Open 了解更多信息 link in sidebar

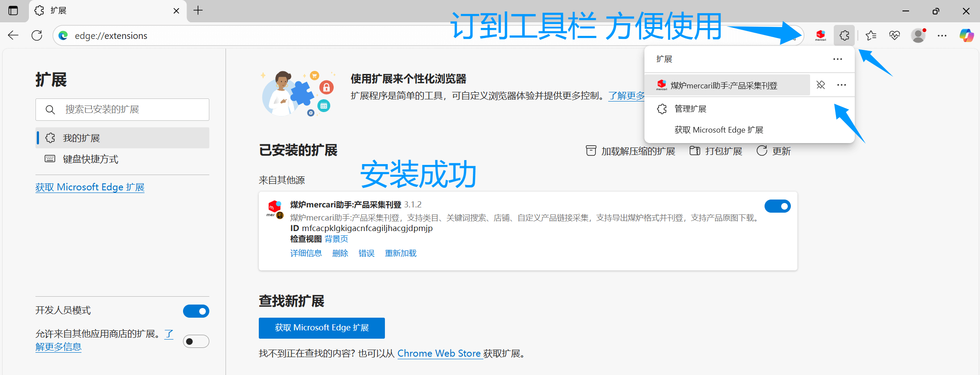pos(58,347)
